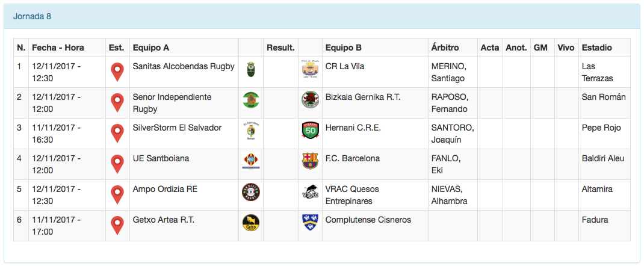Select the Baldiri Aleu stadium cell
Image resolution: width=644 pixels, height=266 pixels.
(603, 158)
